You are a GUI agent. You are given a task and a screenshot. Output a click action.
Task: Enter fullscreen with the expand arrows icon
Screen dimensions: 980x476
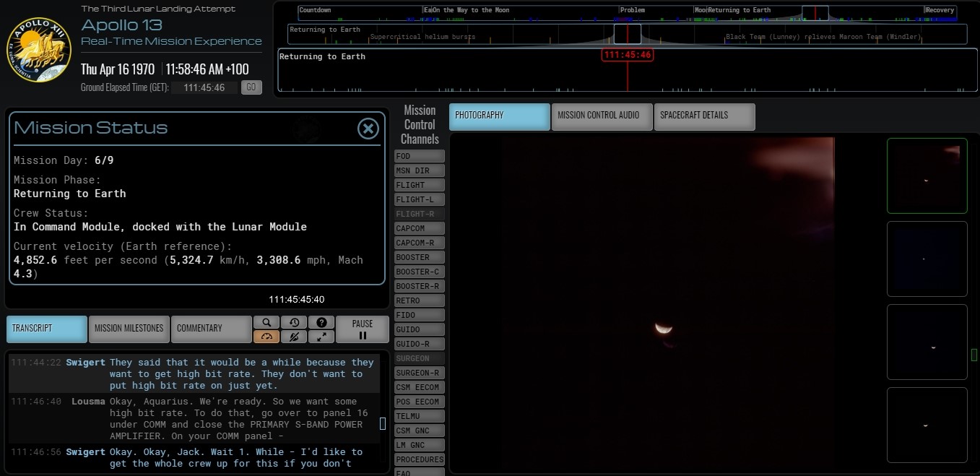pyautogui.click(x=321, y=337)
